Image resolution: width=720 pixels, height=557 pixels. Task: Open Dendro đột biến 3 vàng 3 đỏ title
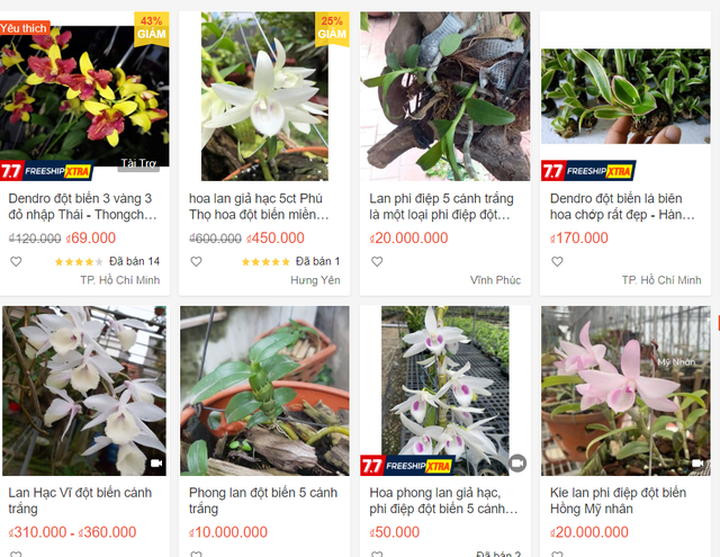click(x=83, y=207)
